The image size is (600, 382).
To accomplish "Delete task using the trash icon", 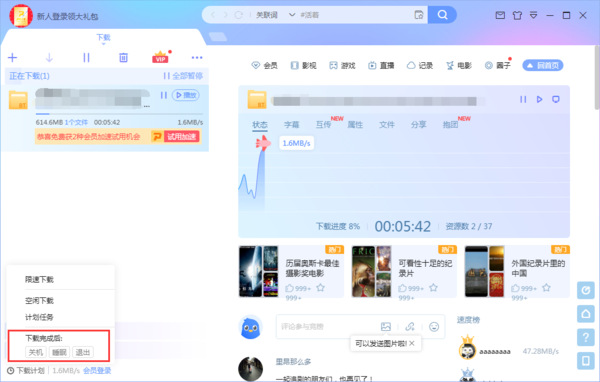I will click(x=123, y=57).
